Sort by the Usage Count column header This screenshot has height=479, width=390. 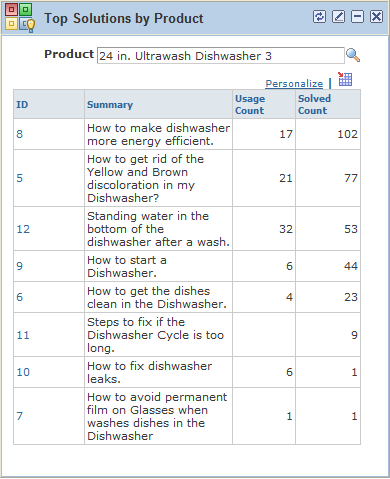click(x=250, y=104)
